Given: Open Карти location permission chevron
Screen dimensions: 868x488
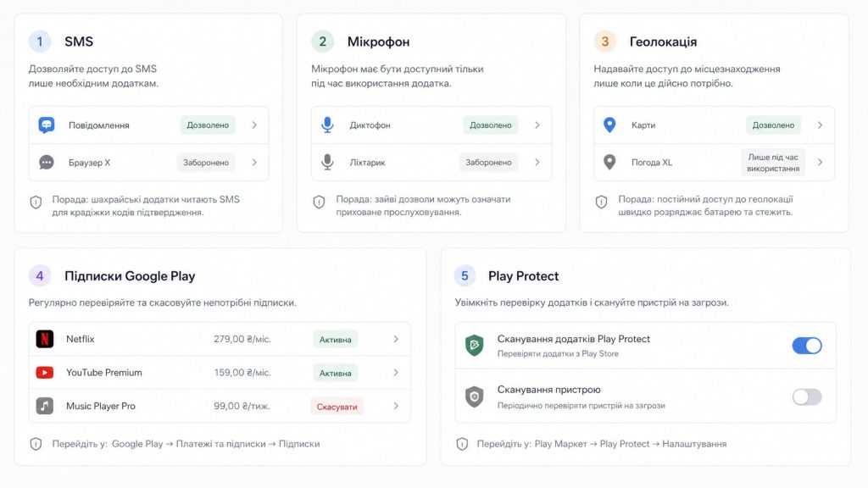Looking at the screenshot, I should (821, 125).
